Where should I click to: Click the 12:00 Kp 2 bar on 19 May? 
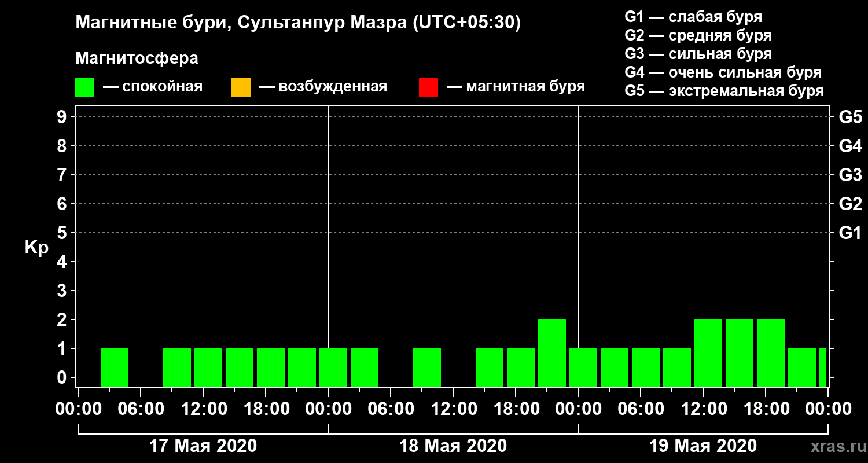pos(708,352)
